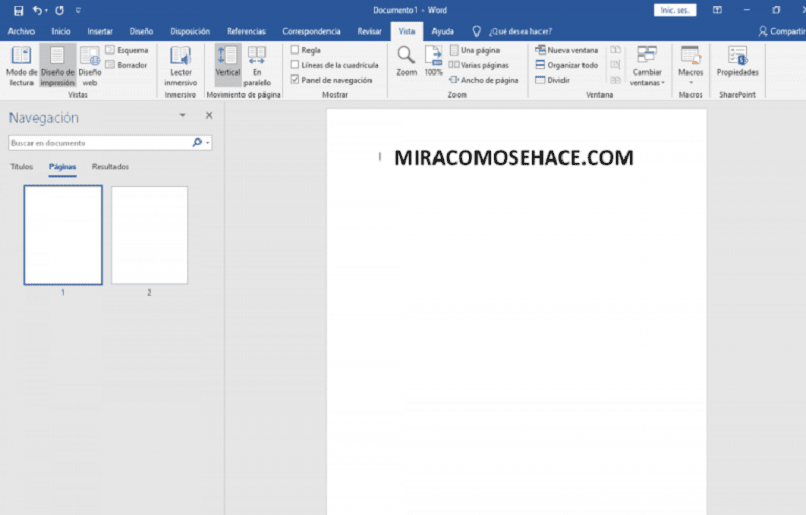Screen dimensions: 806x515
Task: Uncheck Panel de navegación checkbox
Action: click(295, 80)
